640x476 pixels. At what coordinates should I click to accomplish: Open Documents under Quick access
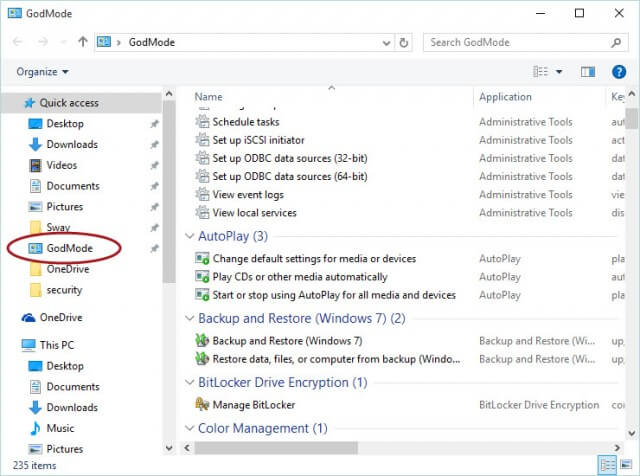pos(73,186)
